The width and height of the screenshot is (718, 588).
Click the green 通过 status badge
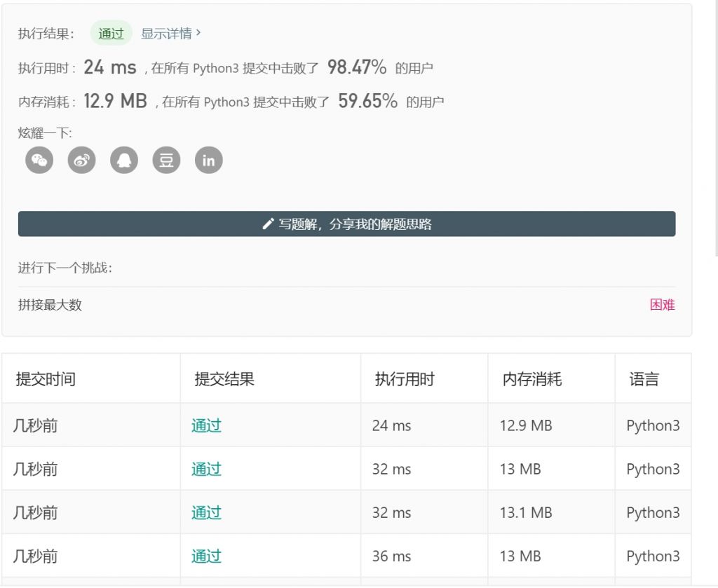111,34
